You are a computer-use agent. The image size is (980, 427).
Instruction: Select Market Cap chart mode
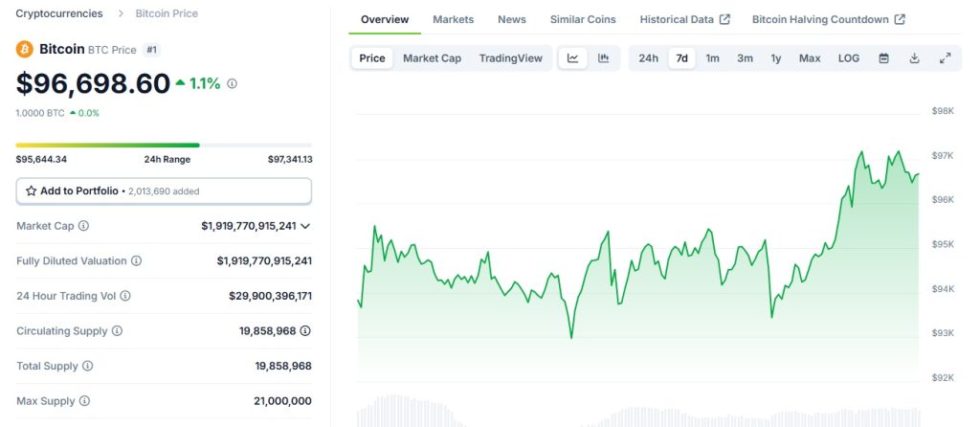click(432, 58)
